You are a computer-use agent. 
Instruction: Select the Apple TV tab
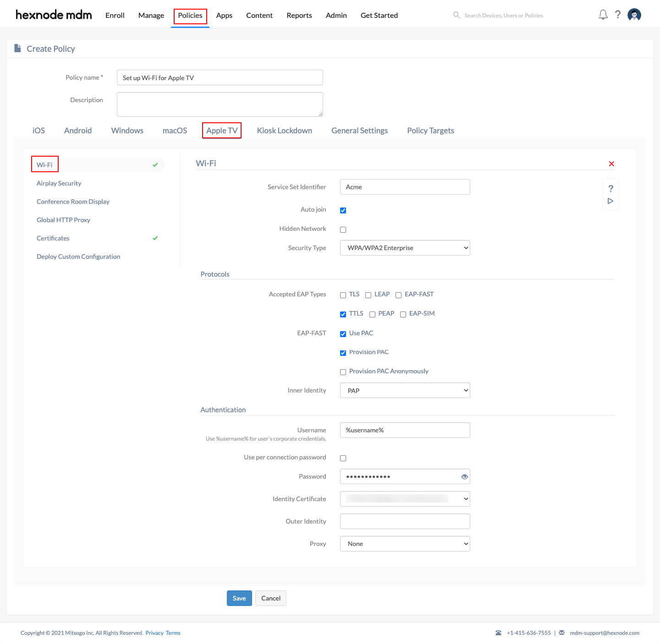point(222,131)
